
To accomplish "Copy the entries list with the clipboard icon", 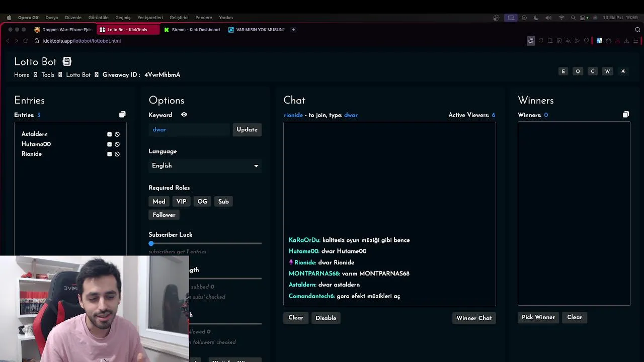I will 122,115.
